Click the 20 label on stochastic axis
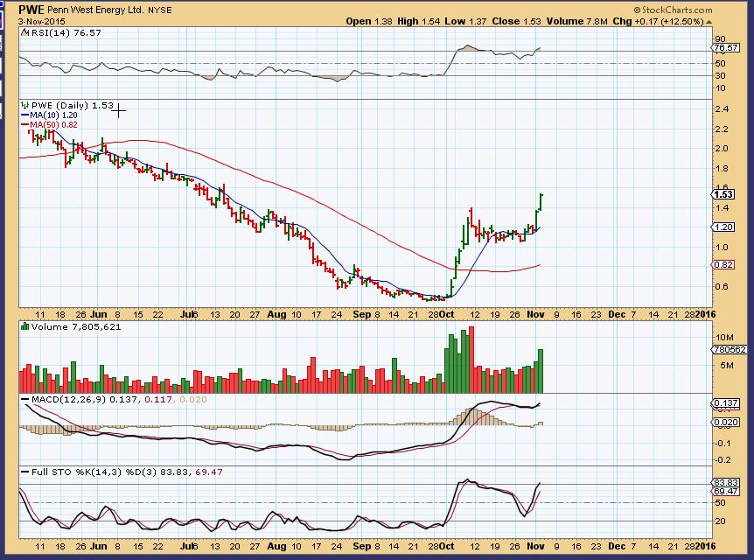 [721, 521]
